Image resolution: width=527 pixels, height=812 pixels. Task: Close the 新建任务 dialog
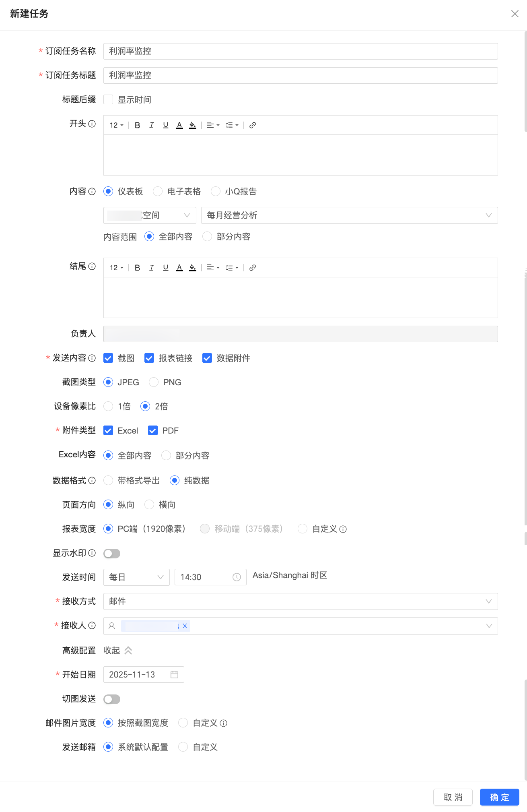[x=515, y=14]
